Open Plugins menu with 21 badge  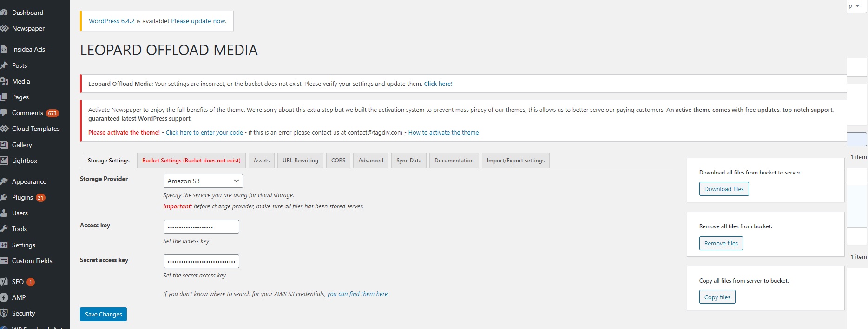click(35, 197)
